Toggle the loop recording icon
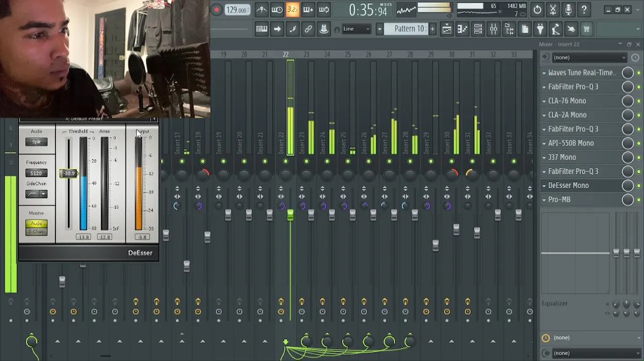Viewport: 644px width, 361px height. [324, 10]
